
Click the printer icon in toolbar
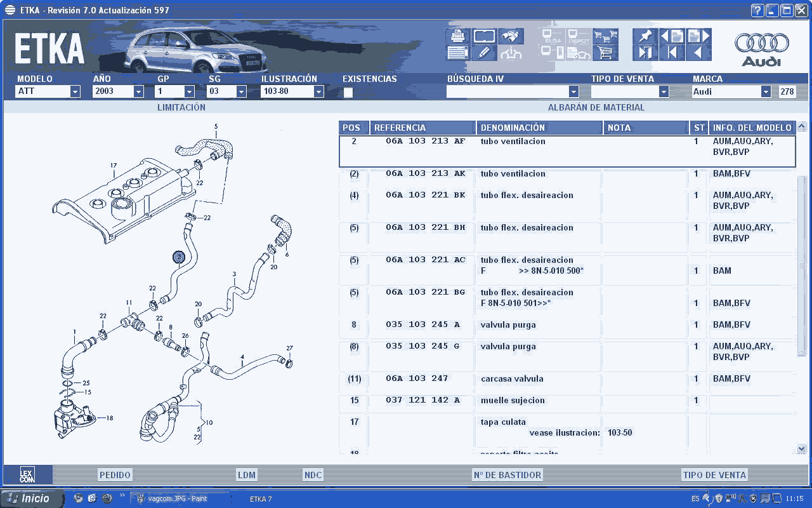458,36
